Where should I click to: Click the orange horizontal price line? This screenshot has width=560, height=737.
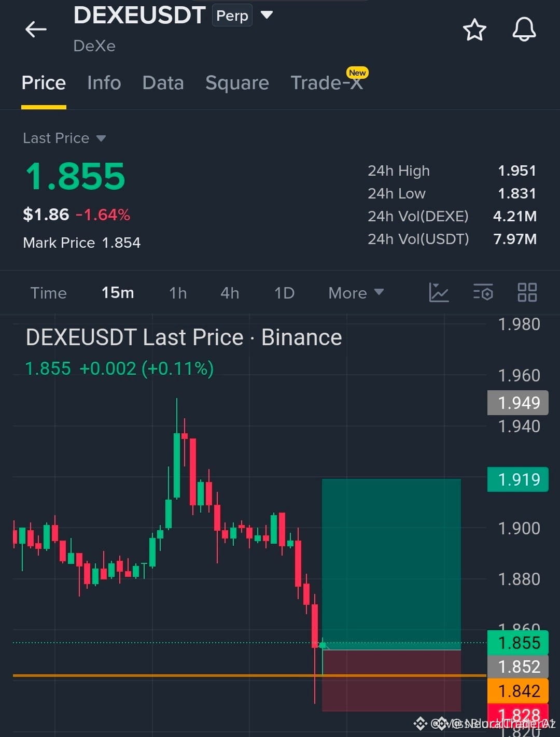click(x=249, y=676)
